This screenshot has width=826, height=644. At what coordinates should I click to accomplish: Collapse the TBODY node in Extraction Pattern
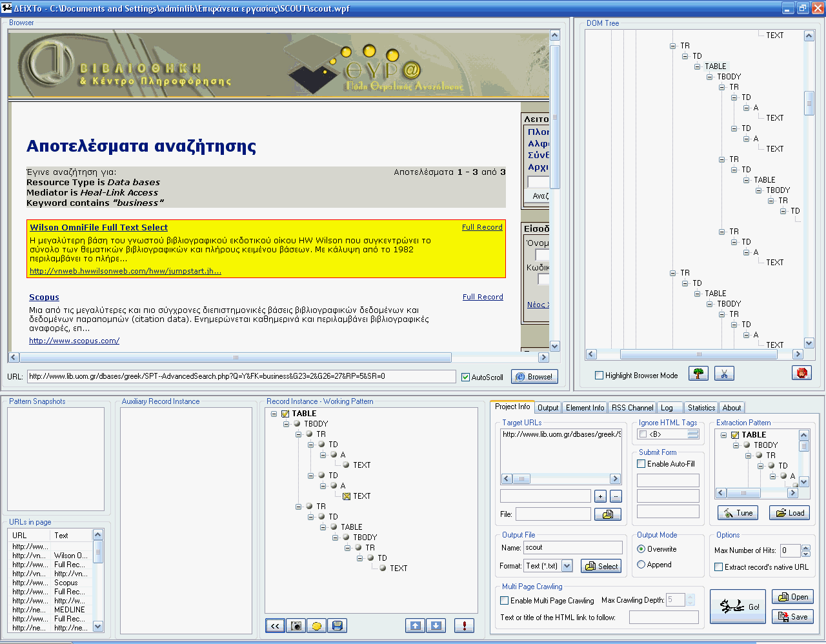[736, 445]
